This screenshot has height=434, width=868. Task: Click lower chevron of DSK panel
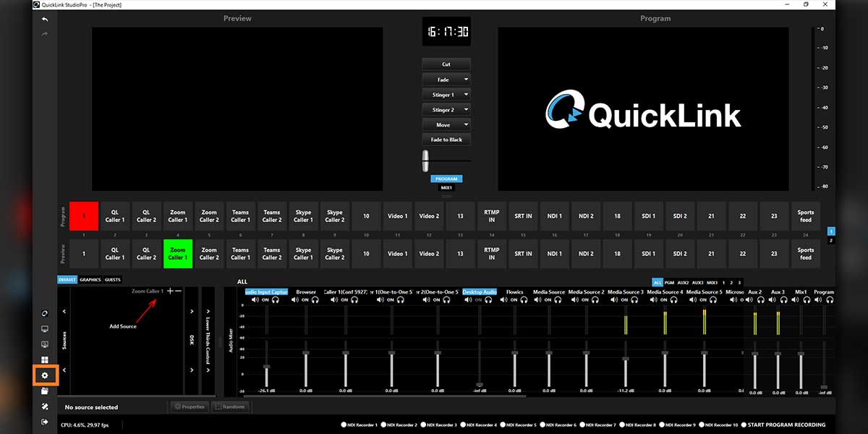(x=192, y=370)
